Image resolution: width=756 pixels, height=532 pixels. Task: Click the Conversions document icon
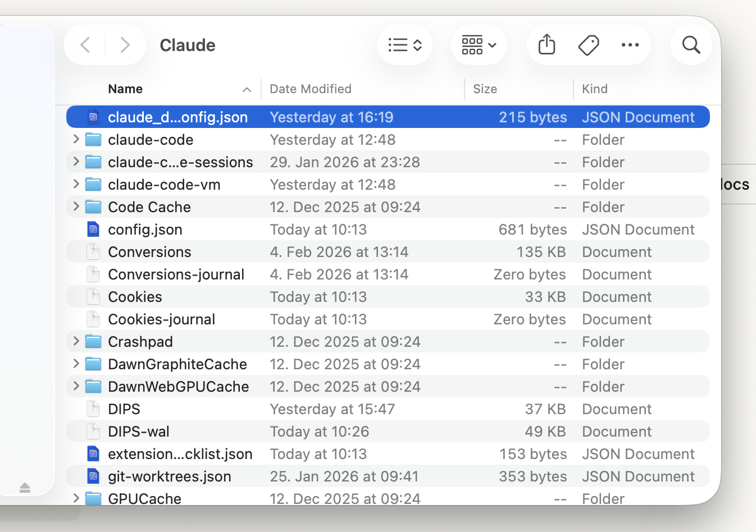(93, 251)
